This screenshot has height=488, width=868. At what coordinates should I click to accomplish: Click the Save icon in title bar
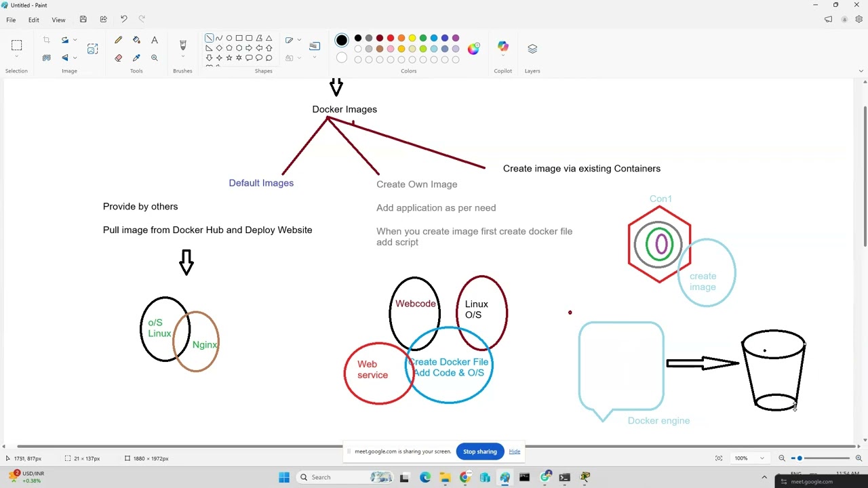(x=83, y=19)
